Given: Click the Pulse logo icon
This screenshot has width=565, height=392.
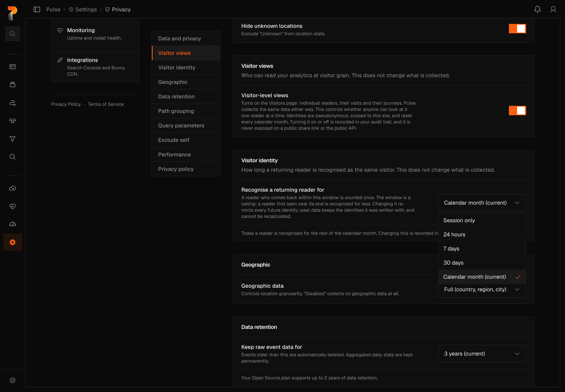Looking at the screenshot, I should click(x=12, y=13).
